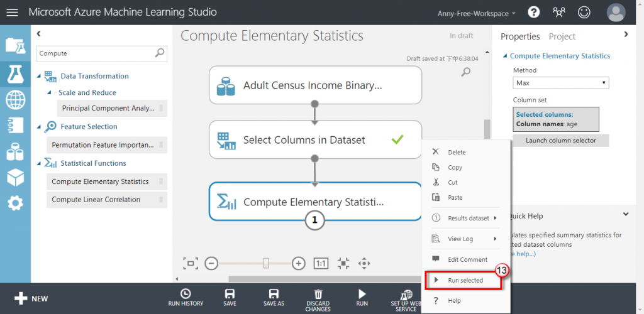Open the help question mark icon
This screenshot has width=644, height=314.
[533, 13]
